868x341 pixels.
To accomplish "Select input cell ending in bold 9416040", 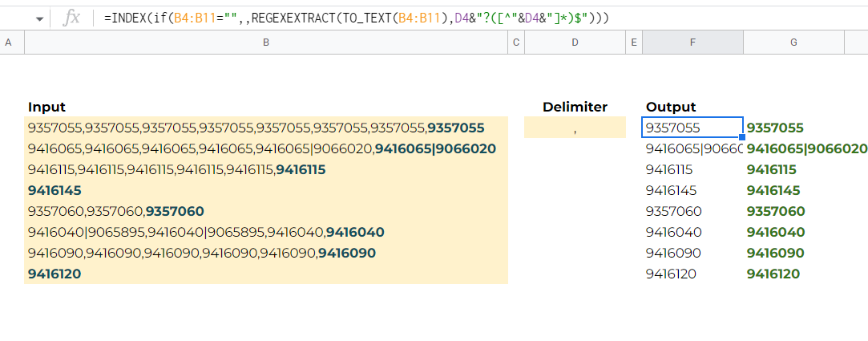I will [x=266, y=232].
